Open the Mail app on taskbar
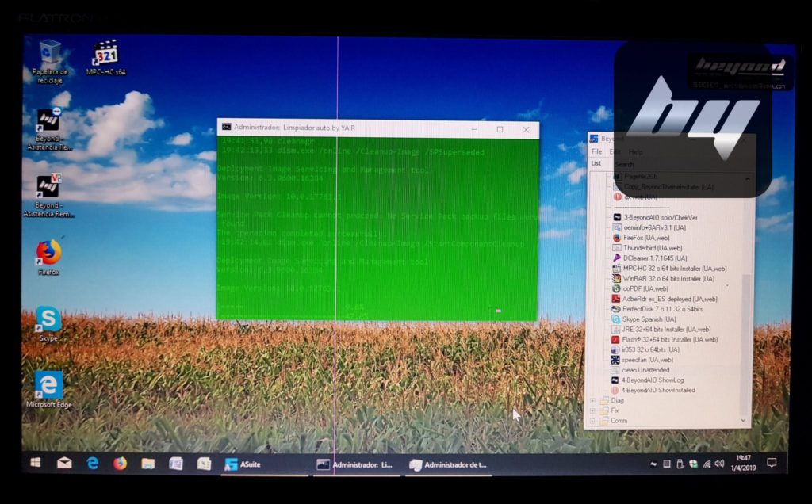Screen dimensions: 812x504 coord(64,463)
